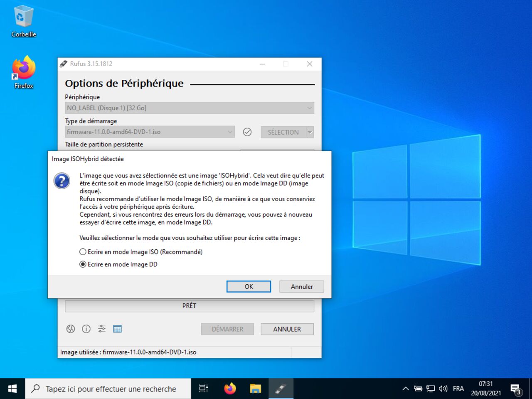The width and height of the screenshot is (532, 399).
Task: Click the Rufus taskbar icon
Action: click(x=281, y=389)
